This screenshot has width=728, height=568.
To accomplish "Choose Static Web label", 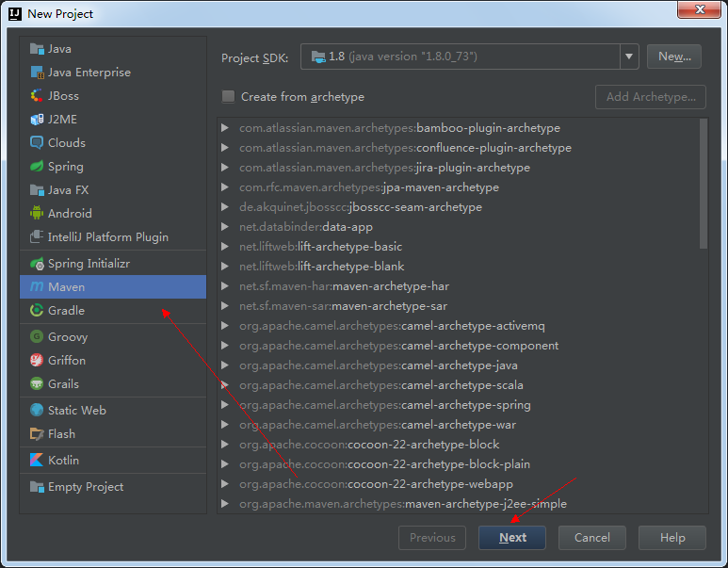I will [x=77, y=410].
